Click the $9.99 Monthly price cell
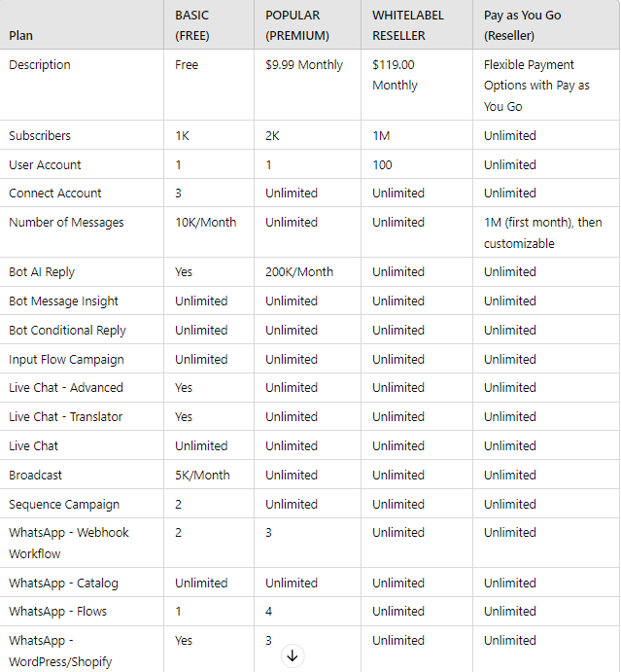Image resolution: width=621 pixels, height=672 pixels. coord(304,65)
